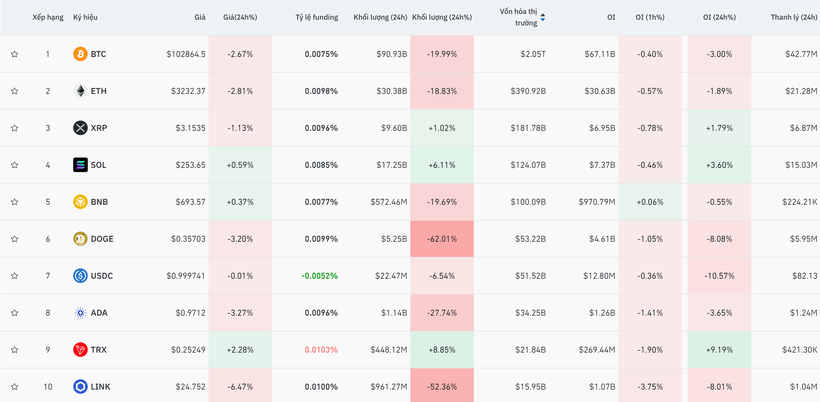The image size is (820, 402).
Task: Click the BNB coin icon
Action: click(80, 202)
